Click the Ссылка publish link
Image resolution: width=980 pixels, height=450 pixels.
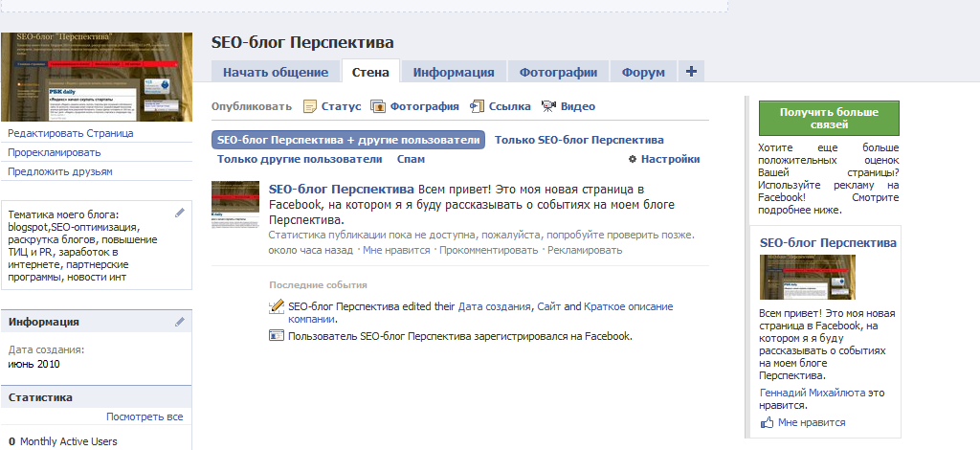pyautogui.click(x=510, y=106)
